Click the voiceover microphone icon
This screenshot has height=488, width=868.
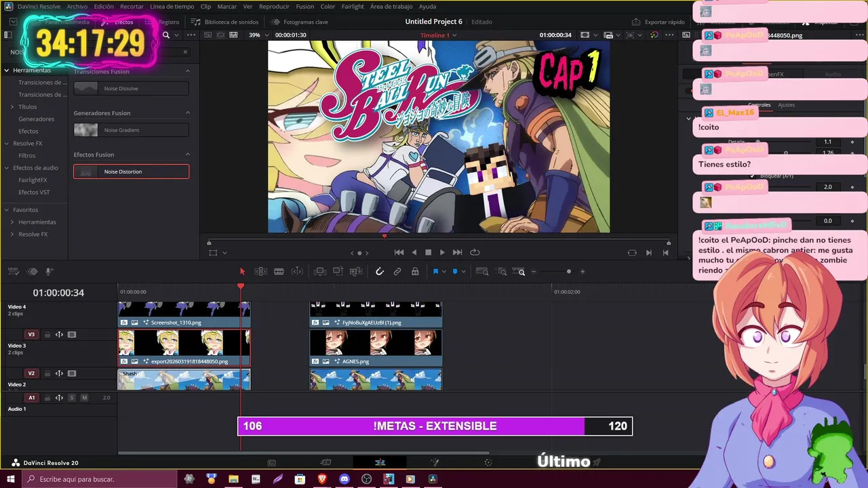pyautogui.click(x=50, y=272)
